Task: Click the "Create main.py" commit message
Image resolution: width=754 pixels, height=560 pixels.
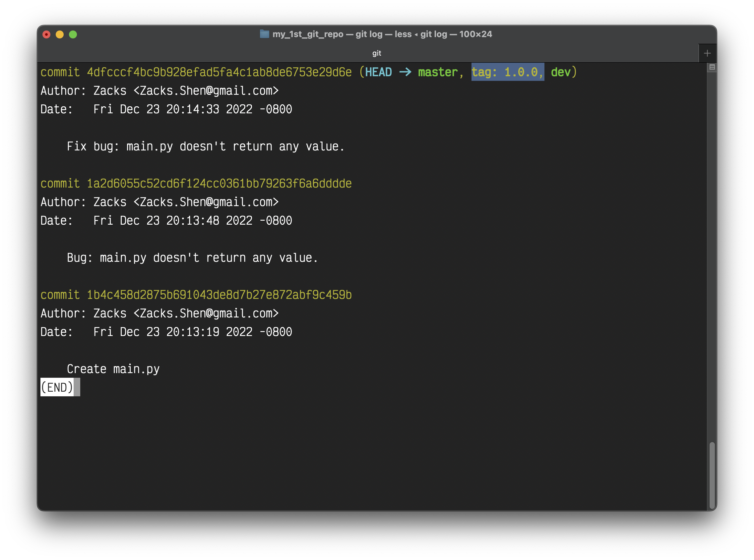Action: (x=113, y=369)
